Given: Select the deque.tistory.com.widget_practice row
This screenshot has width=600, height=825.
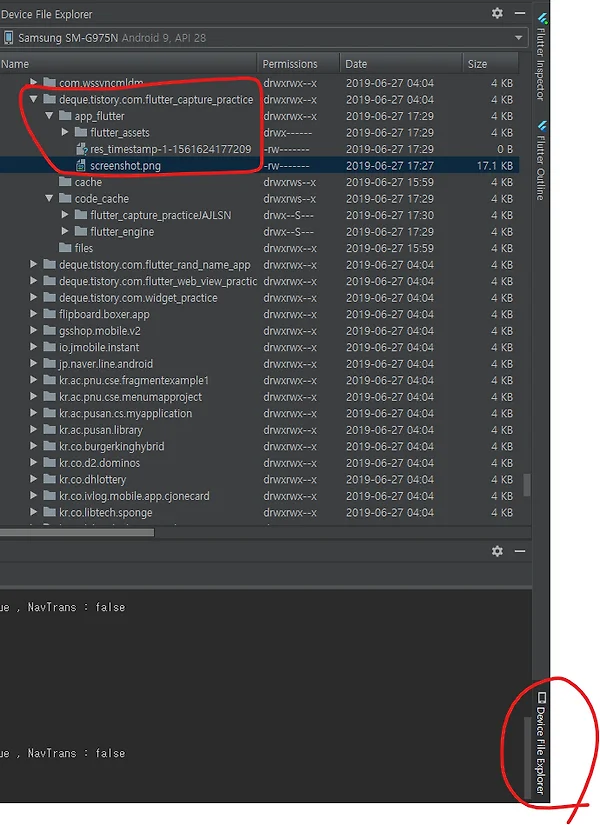Looking at the screenshot, I should (259, 297).
